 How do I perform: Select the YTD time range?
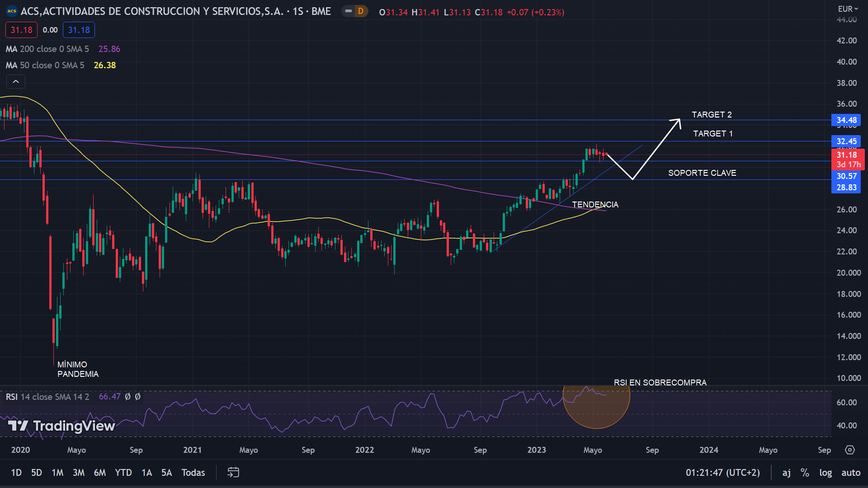(x=123, y=473)
